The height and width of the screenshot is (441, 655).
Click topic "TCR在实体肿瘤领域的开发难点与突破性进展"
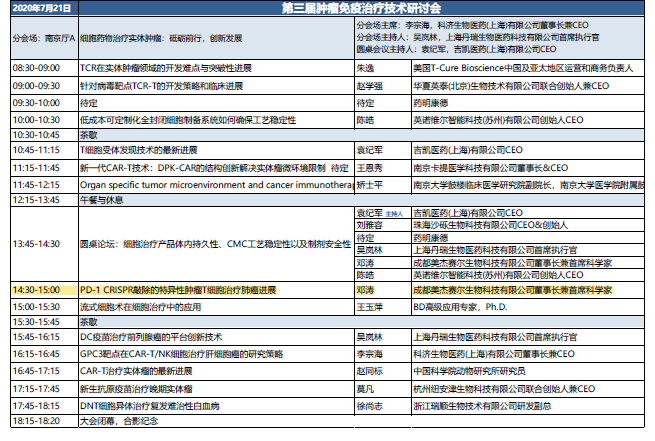click(166, 68)
